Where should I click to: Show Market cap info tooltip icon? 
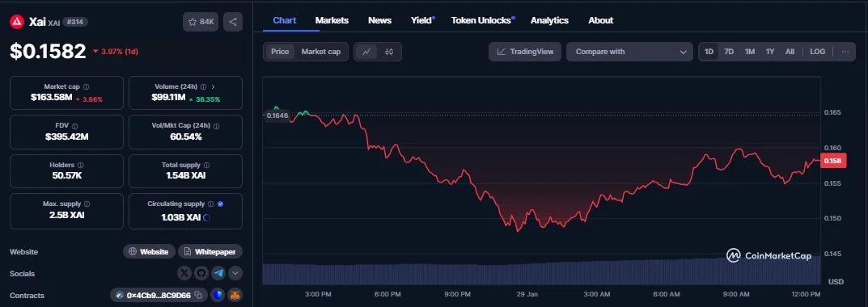point(87,86)
